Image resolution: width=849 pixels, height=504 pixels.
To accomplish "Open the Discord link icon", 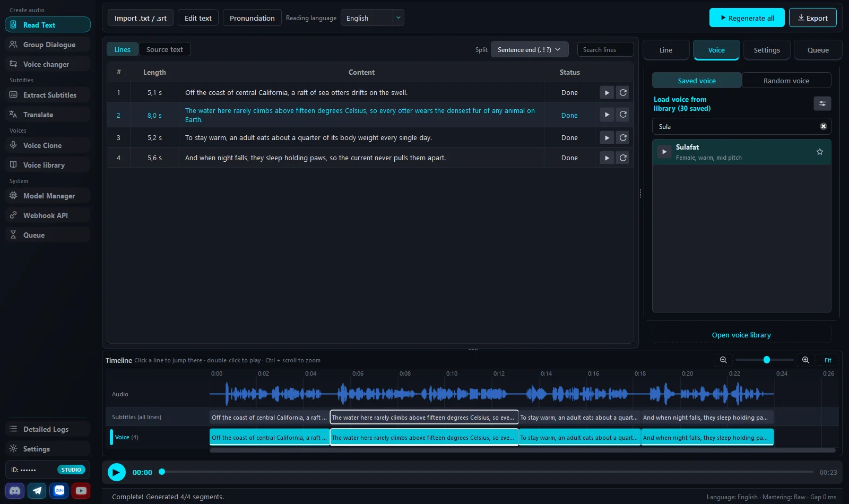I will tap(15, 491).
